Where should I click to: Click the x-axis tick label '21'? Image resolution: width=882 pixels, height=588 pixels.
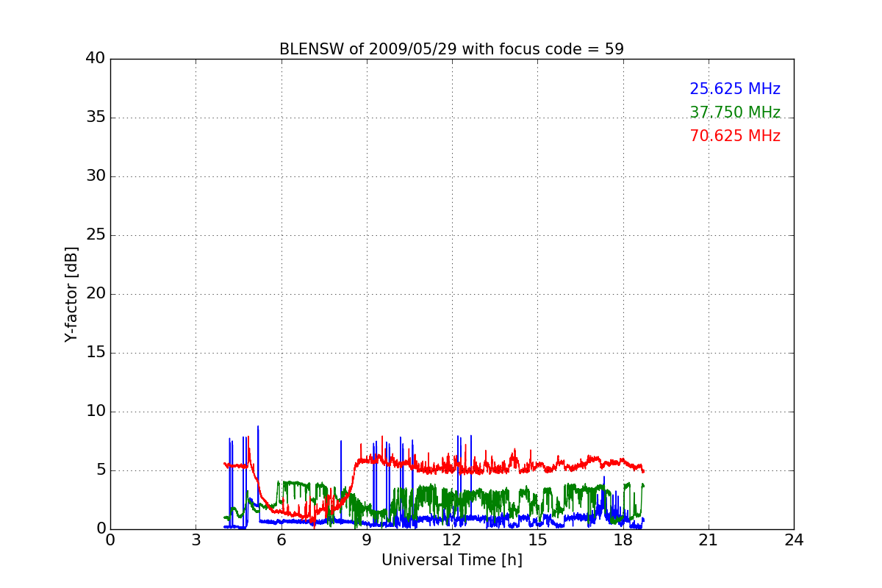pos(709,540)
